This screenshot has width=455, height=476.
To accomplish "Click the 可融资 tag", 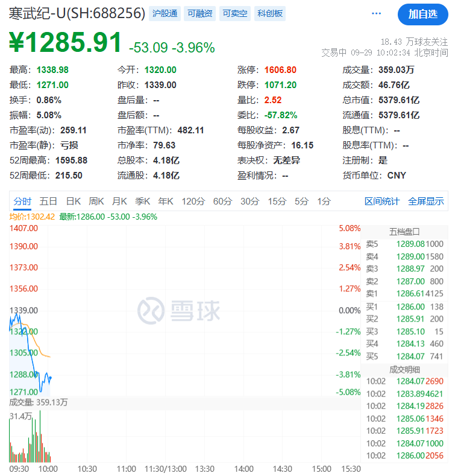I will 199,13.
